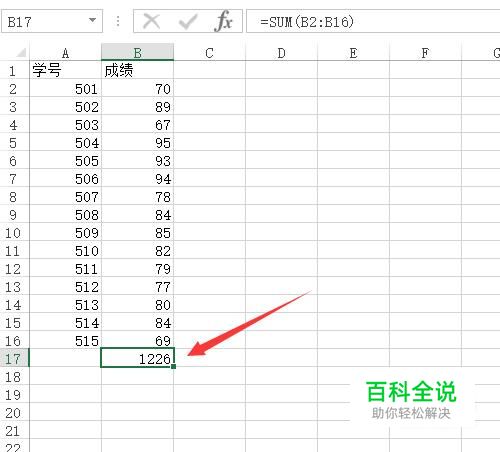Click the Name Box showing B17
The width and height of the screenshot is (500, 452).
(x=52, y=21)
